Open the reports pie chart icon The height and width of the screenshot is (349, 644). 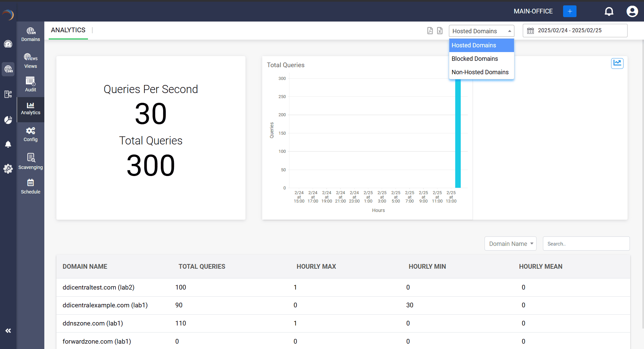tap(8, 120)
